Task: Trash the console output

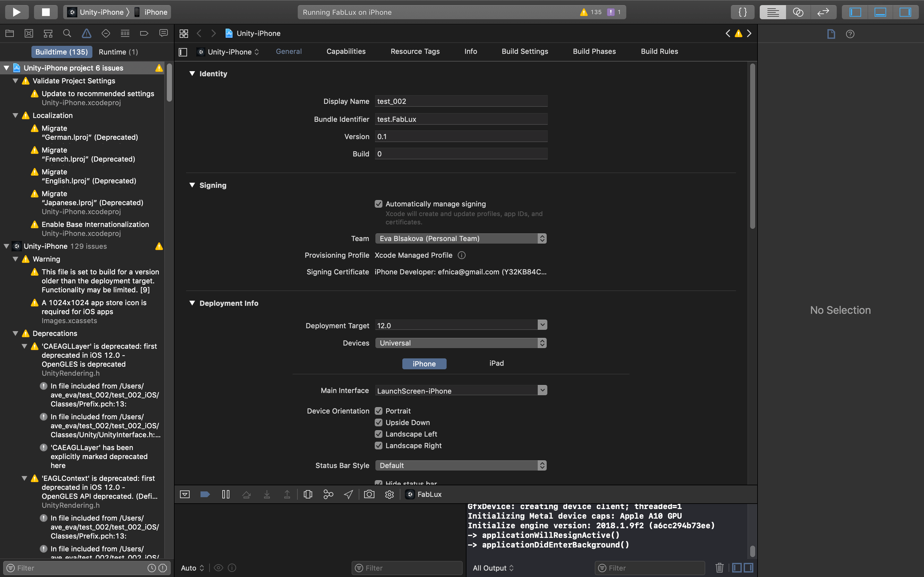Action: [x=719, y=568]
